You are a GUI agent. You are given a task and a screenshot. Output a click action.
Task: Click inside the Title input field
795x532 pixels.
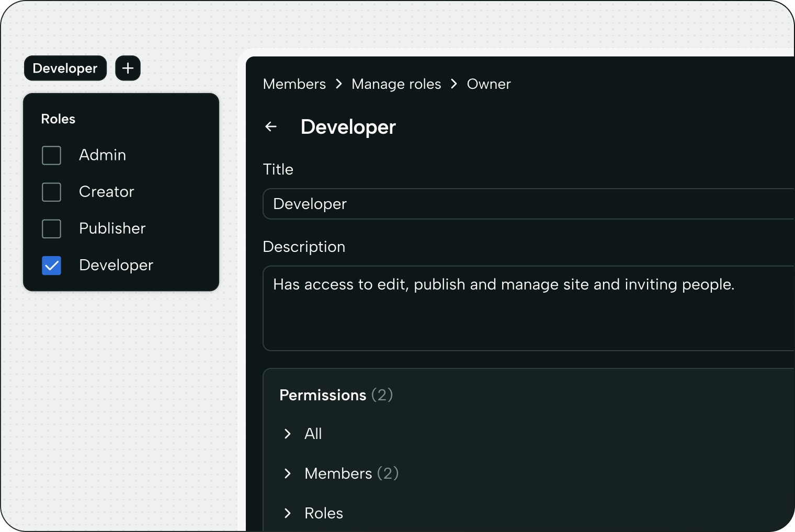pos(471,204)
